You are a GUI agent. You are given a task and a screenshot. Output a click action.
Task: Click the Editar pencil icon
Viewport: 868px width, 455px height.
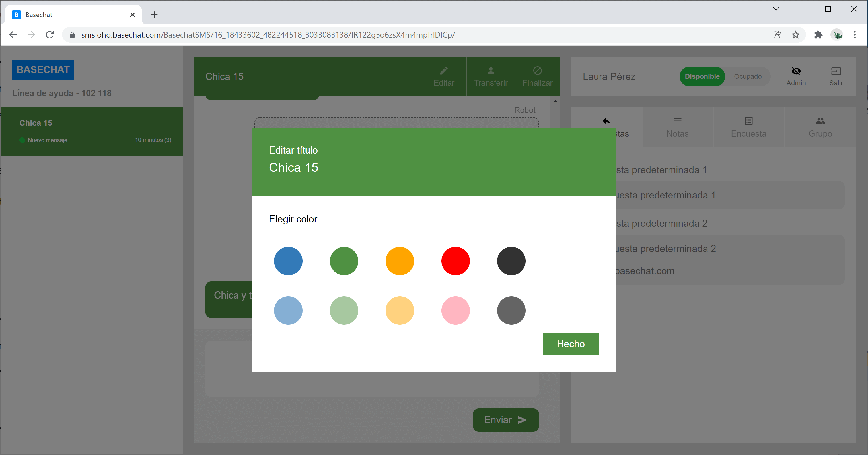coord(444,71)
